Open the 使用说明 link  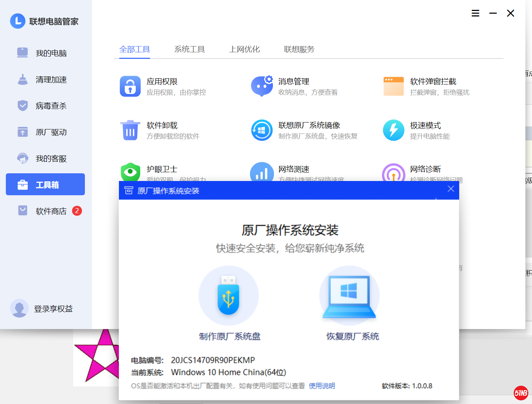322,386
